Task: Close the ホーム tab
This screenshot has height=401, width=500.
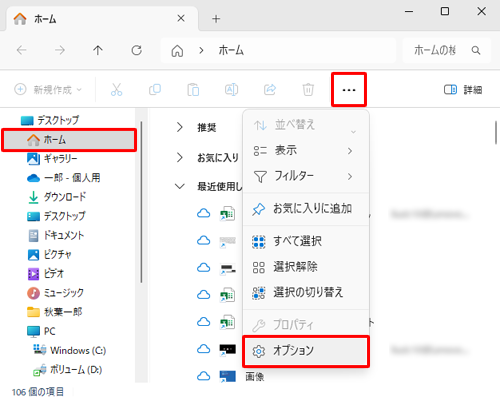Action: tap(181, 18)
